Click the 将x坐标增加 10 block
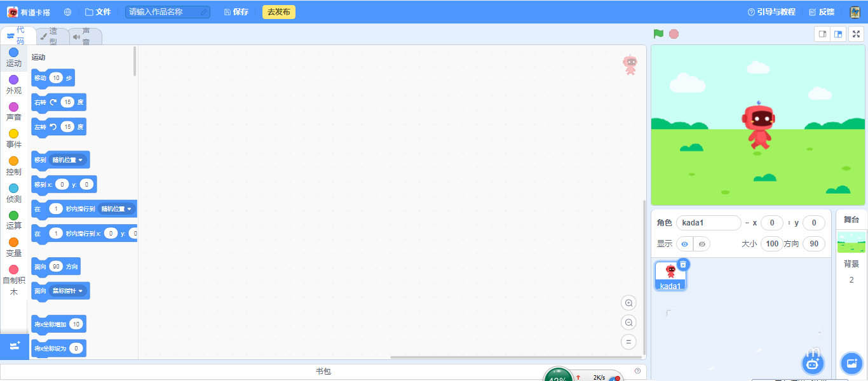Viewport: 868px width, 381px height. click(58, 324)
